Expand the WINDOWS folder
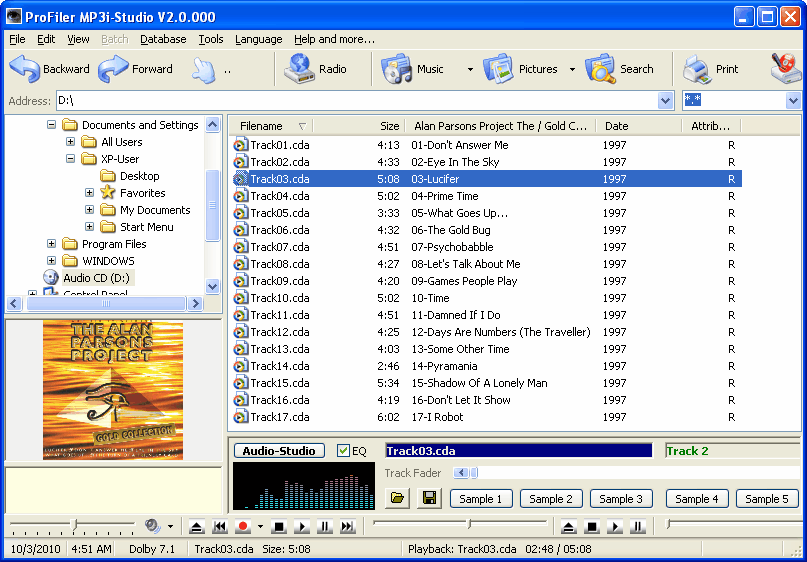 coord(51,260)
